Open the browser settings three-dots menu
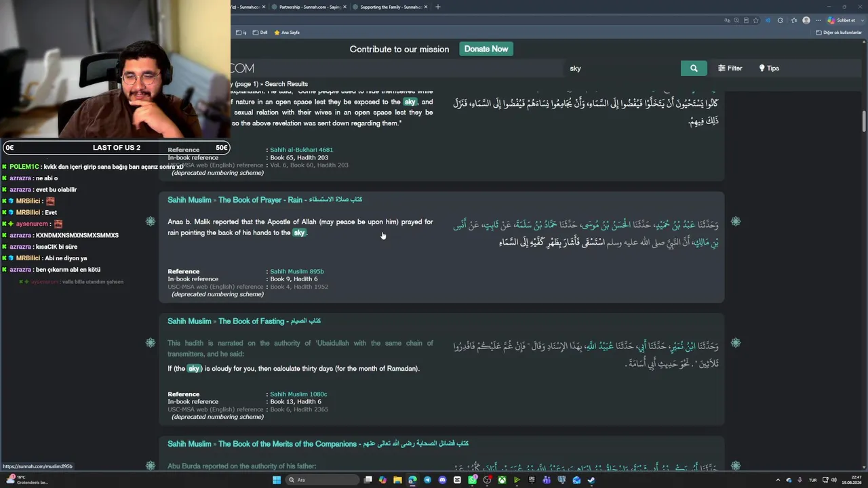868x488 pixels. coord(818,20)
